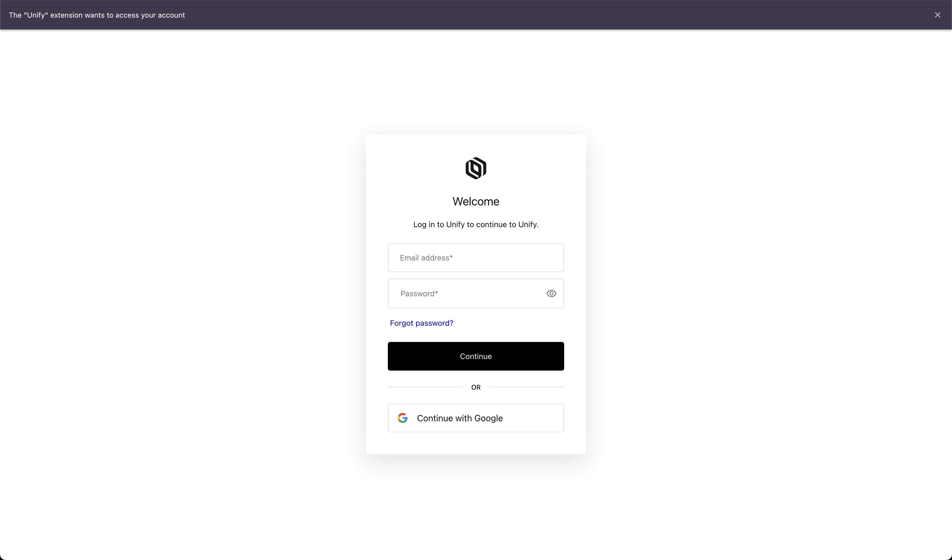Click the extension access banner message text

[x=97, y=15]
